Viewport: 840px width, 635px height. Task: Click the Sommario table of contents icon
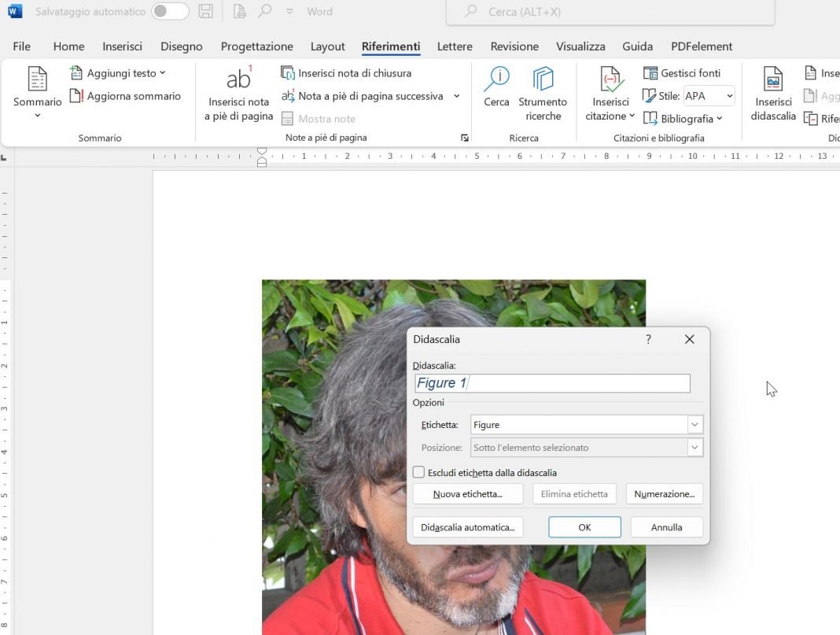(x=37, y=81)
